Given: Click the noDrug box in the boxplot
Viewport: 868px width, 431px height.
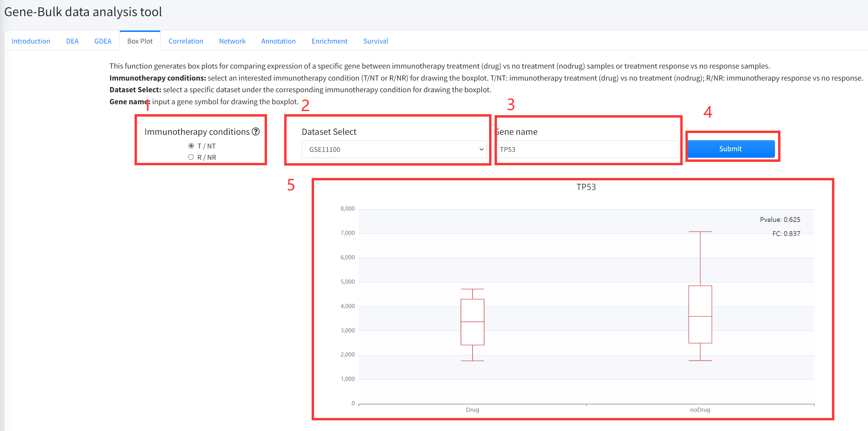Looking at the screenshot, I should pos(700,314).
